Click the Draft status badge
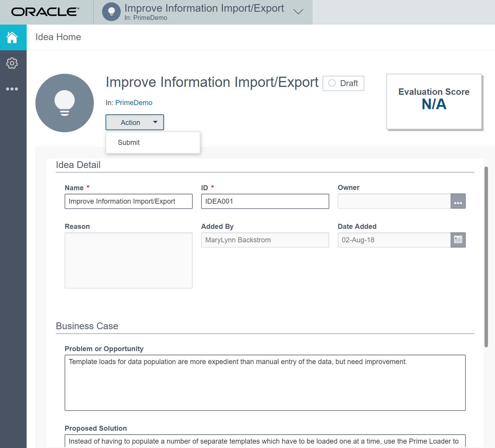 click(343, 83)
